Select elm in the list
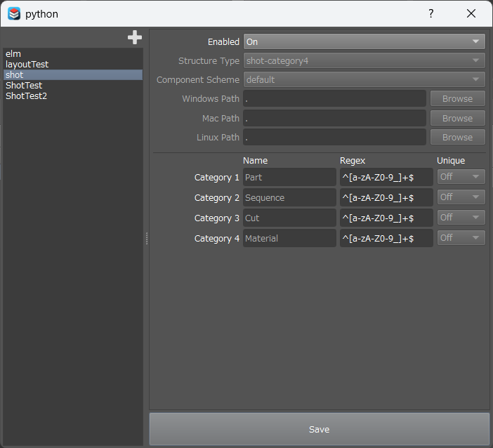 72,54
